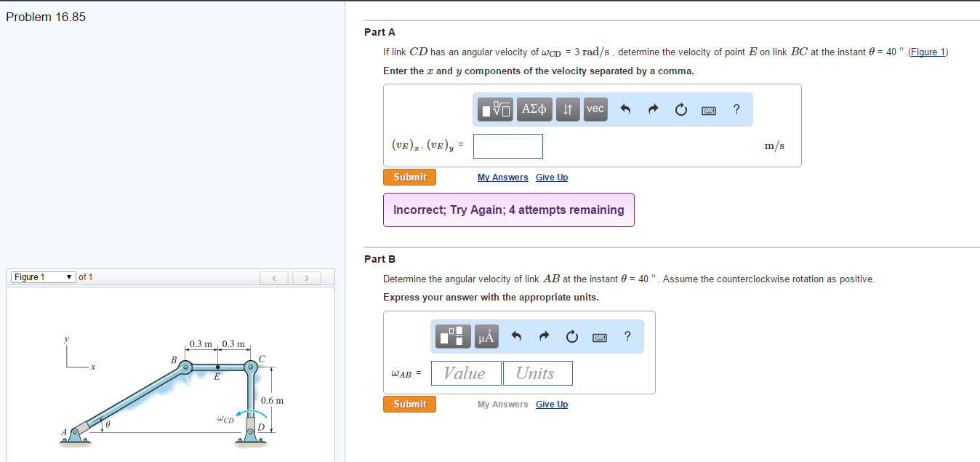Open the value templates icon in Part B
Image resolution: width=980 pixels, height=462 pixels.
453,336
